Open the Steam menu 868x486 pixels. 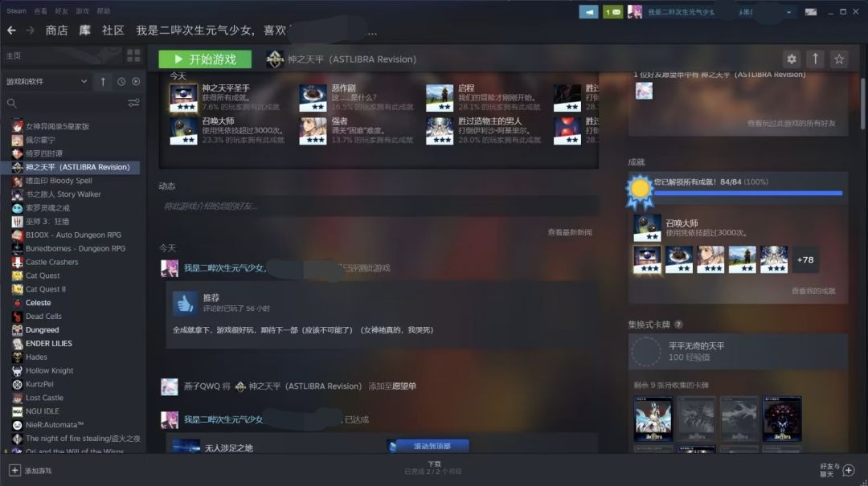(x=16, y=11)
